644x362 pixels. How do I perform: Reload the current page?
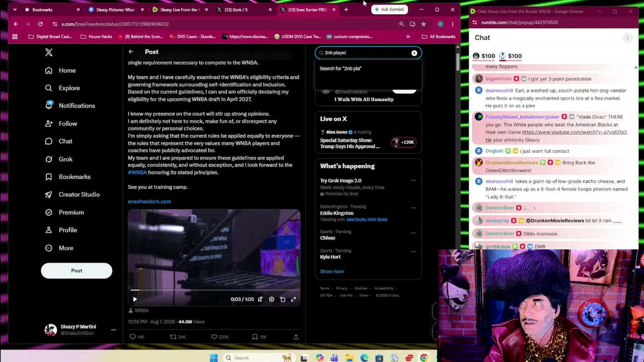click(40, 24)
